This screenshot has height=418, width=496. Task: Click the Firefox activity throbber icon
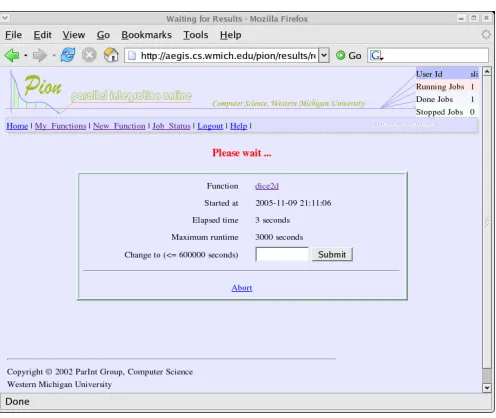(x=486, y=34)
